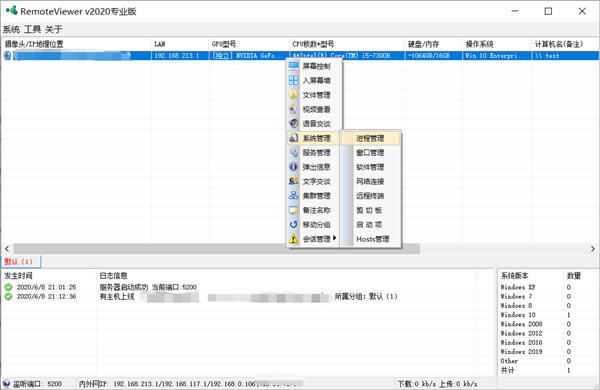Screen dimensions: 600x390
Task: Click the CPU核数*型号 column header
Action: coord(347,44)
